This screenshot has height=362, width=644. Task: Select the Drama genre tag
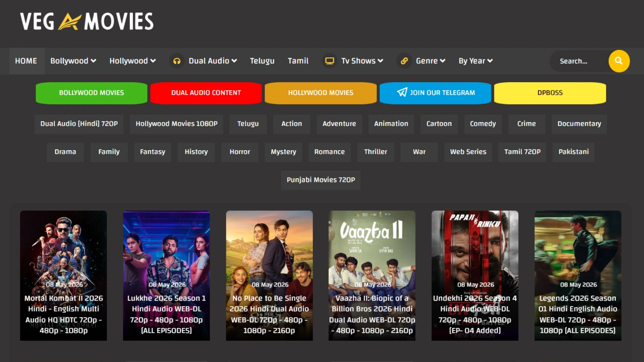[65, 152]
